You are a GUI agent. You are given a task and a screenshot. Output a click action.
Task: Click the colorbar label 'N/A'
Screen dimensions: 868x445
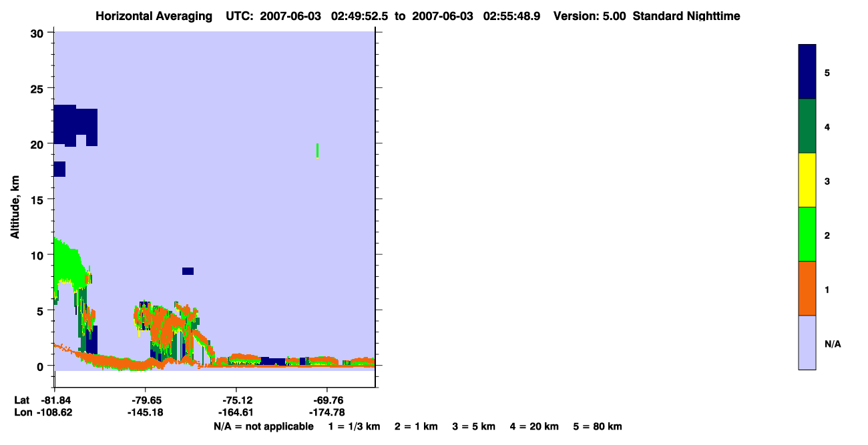(x=833, y=344)
